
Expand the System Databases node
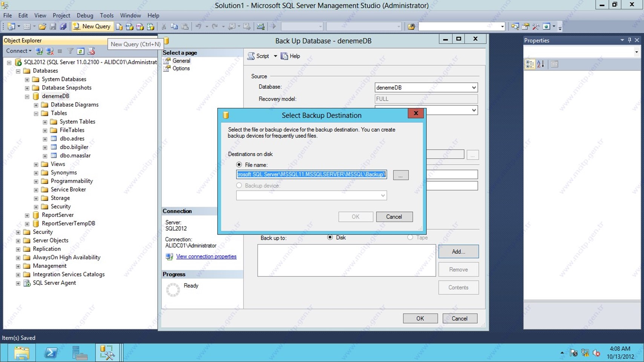tap(27, 79)
